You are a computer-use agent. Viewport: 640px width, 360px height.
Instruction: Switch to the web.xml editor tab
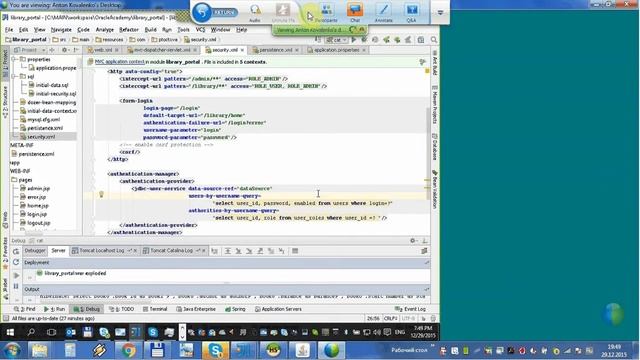tap(102, 50)
